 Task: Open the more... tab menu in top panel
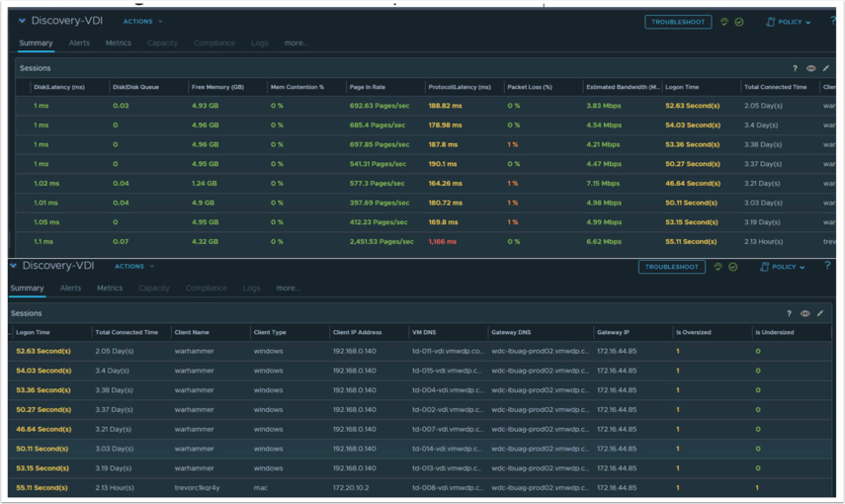(x=296, y=43)
